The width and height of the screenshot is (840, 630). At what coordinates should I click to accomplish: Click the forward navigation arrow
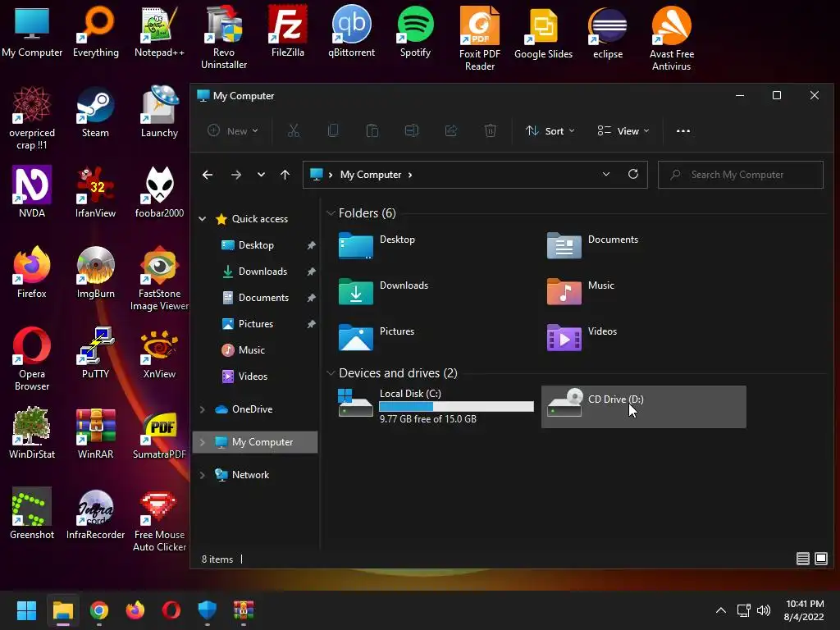[x=236, y=175]
